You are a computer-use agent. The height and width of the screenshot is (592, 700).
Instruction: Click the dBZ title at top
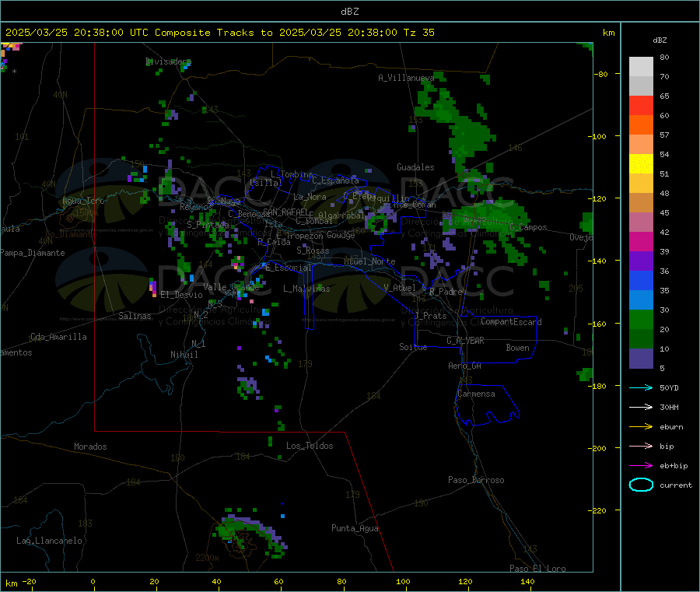point(349,12)
